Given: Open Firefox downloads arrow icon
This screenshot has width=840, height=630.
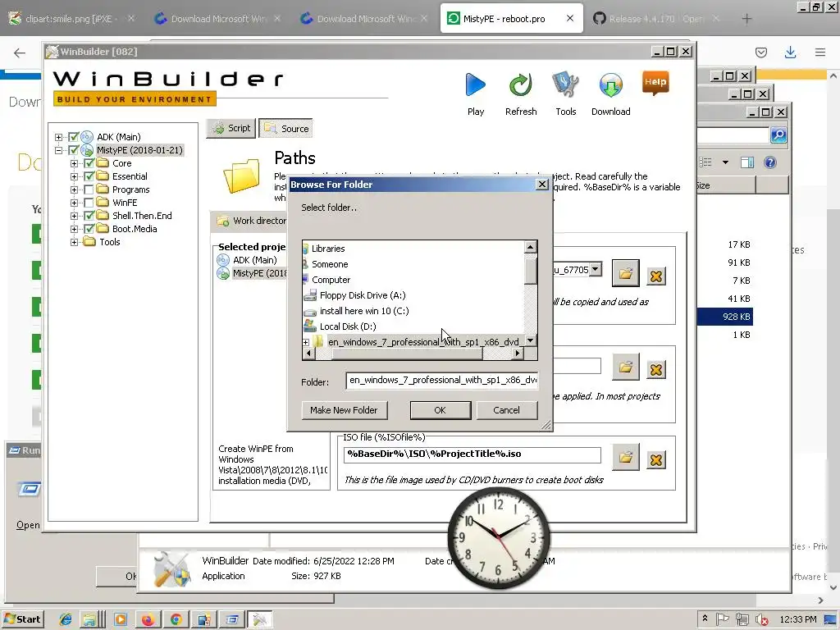Looking at the screenshot, I should coord(790,52).
